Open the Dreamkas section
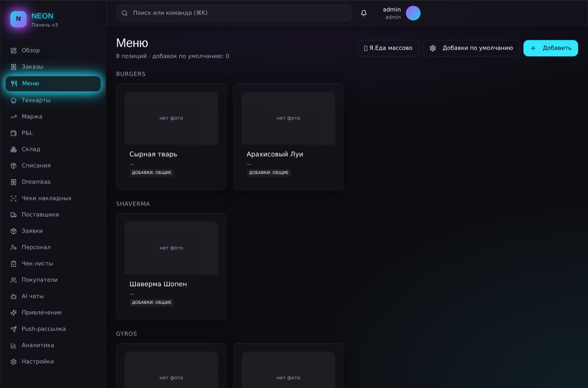The height and width of the screenshot is (388, 588). pos(53,182)
